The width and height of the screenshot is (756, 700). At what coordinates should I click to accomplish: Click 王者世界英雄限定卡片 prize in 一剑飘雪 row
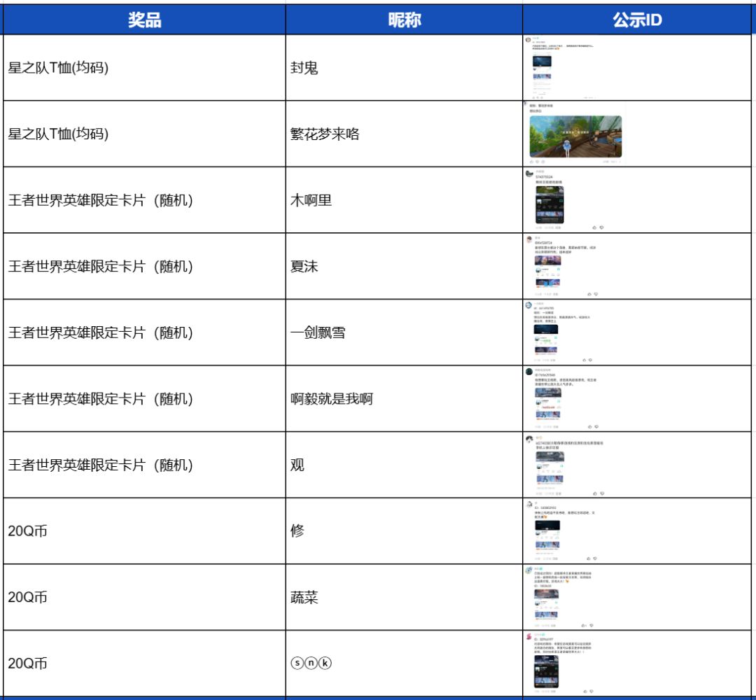[101, 332]
